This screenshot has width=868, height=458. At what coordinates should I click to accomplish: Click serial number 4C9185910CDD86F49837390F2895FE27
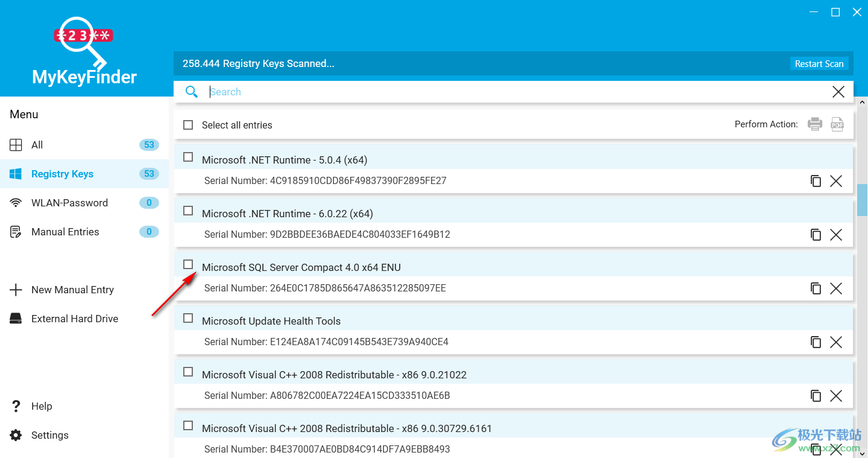click(358, 181)
